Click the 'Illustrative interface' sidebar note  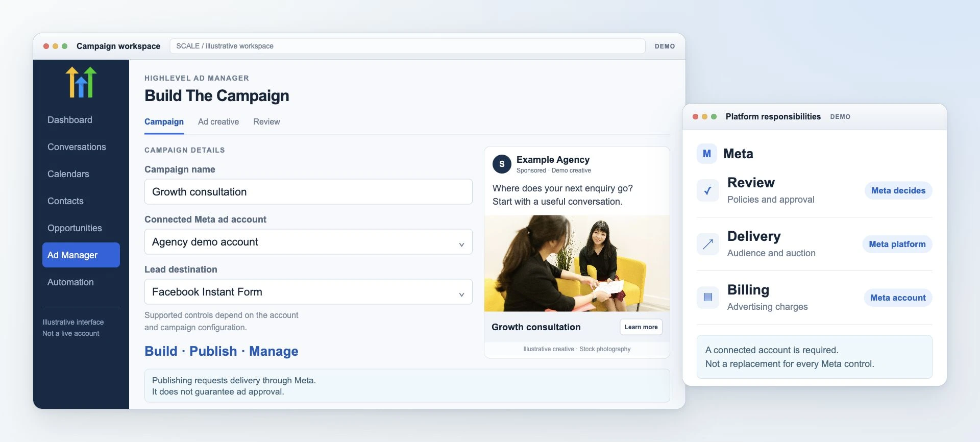coord(73,322)
